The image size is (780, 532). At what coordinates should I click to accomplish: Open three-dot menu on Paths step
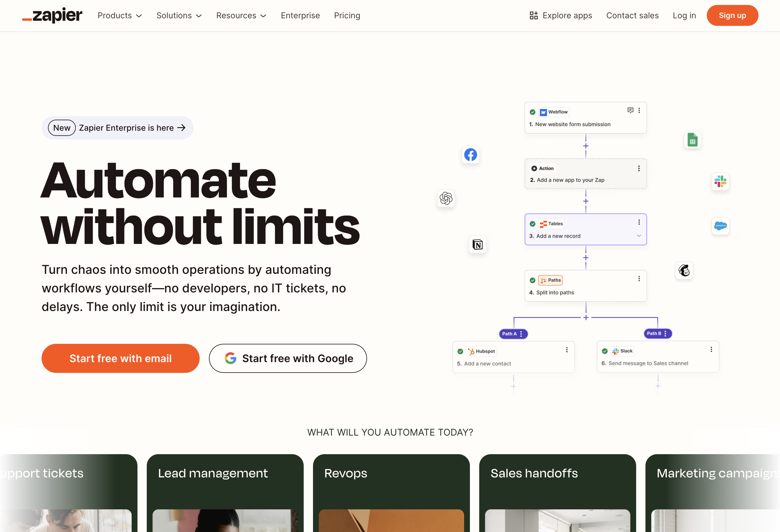pyautogui.click(x=639, y=279)
